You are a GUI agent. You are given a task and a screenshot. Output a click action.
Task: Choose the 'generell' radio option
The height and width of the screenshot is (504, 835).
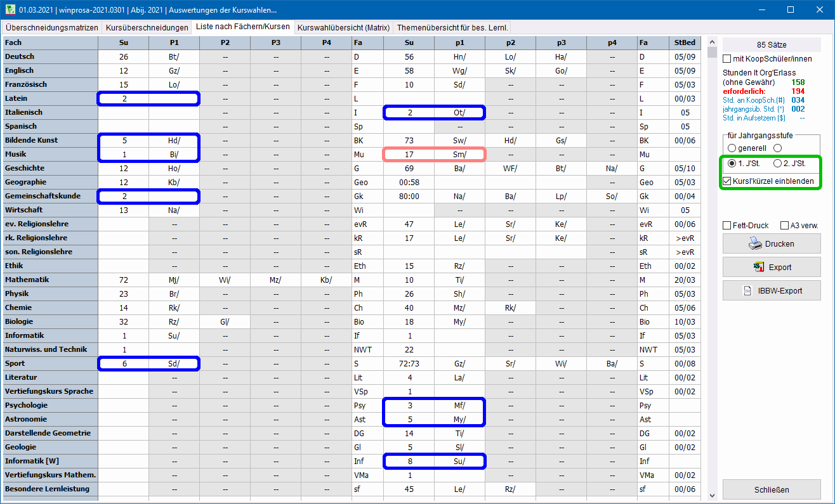(732, 148)
